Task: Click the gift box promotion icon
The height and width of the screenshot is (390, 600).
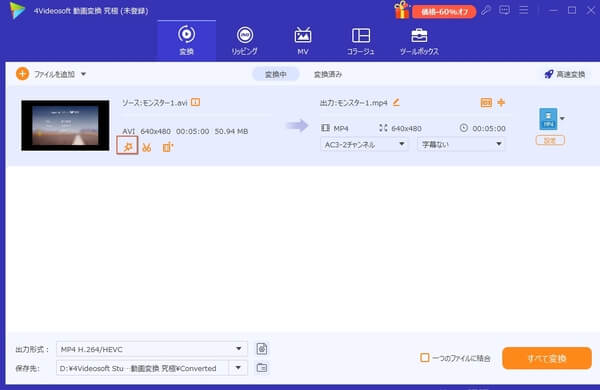Action: 402,10
